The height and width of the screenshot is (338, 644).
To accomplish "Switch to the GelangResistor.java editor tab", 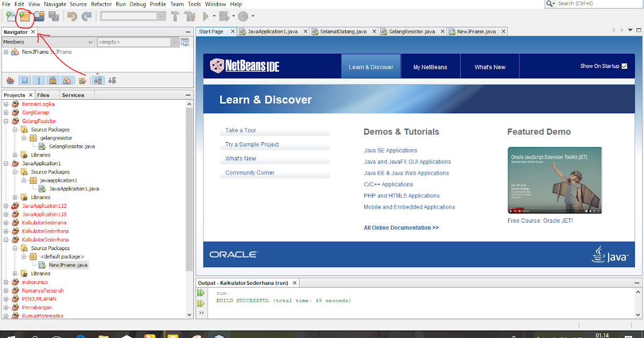I will pyautogui.click(x=412, y=31).
